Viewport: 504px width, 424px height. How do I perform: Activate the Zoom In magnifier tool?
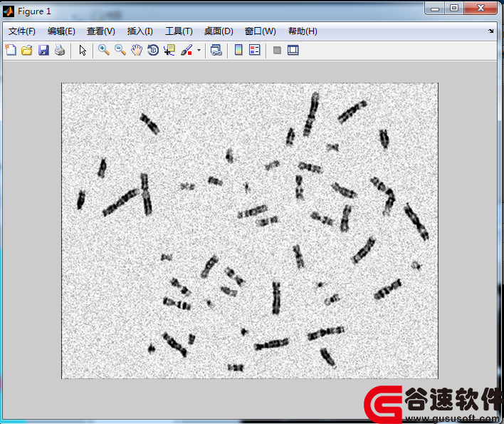tap(104, 50)
